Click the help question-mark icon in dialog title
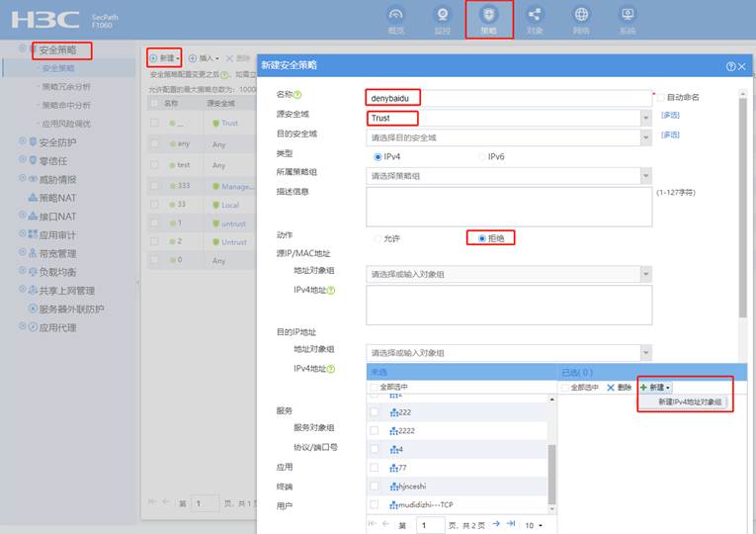The image size is (756, 534). coord(731,66)
